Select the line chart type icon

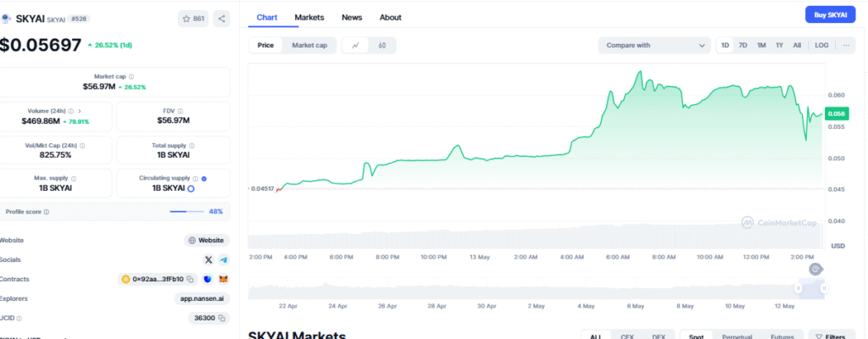pos(356,46)
